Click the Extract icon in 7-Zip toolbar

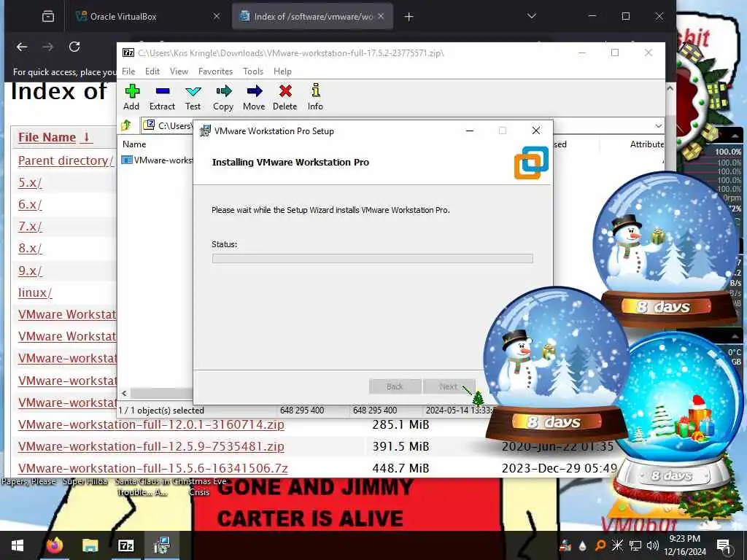(163, 91)
